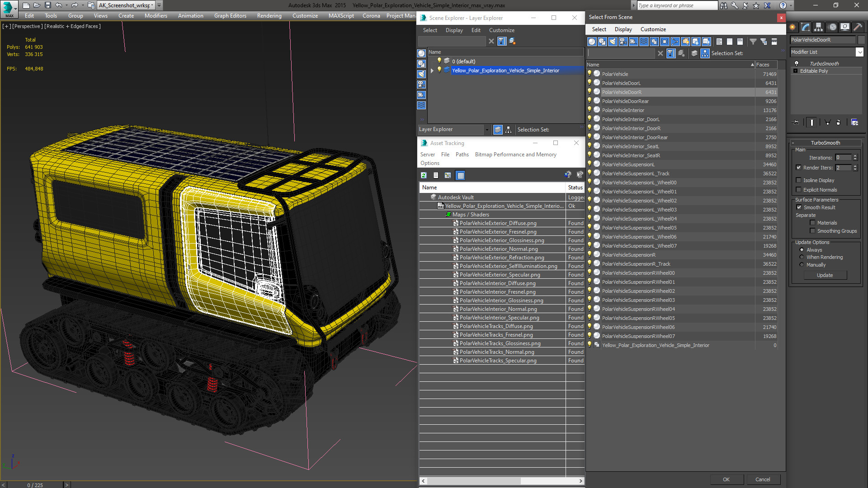The height and width of the screenshot is (488, 868).
Task: Open Customize menu in Scene Explorer
Action: click(x=501, y=30)
